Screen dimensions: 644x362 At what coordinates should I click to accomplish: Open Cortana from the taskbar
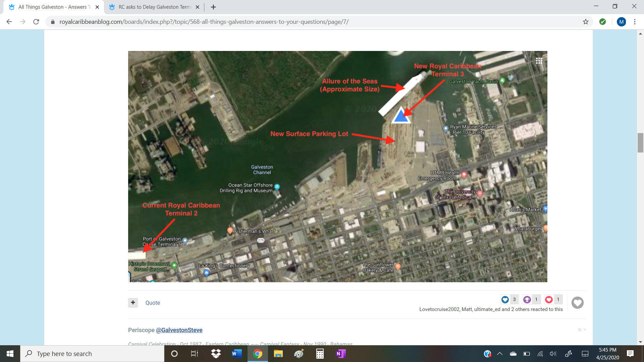coord(174,354)
